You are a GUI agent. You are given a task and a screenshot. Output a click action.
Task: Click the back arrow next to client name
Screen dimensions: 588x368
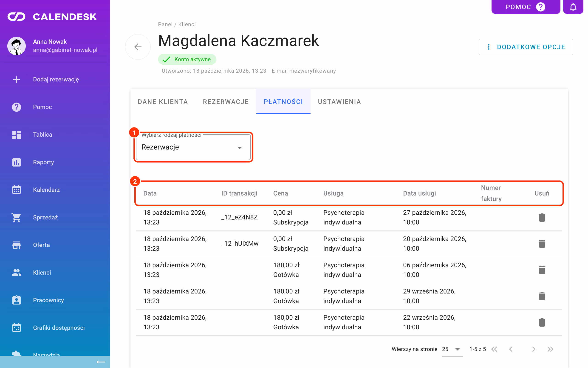pyautogui.click(x=138, y=47)
